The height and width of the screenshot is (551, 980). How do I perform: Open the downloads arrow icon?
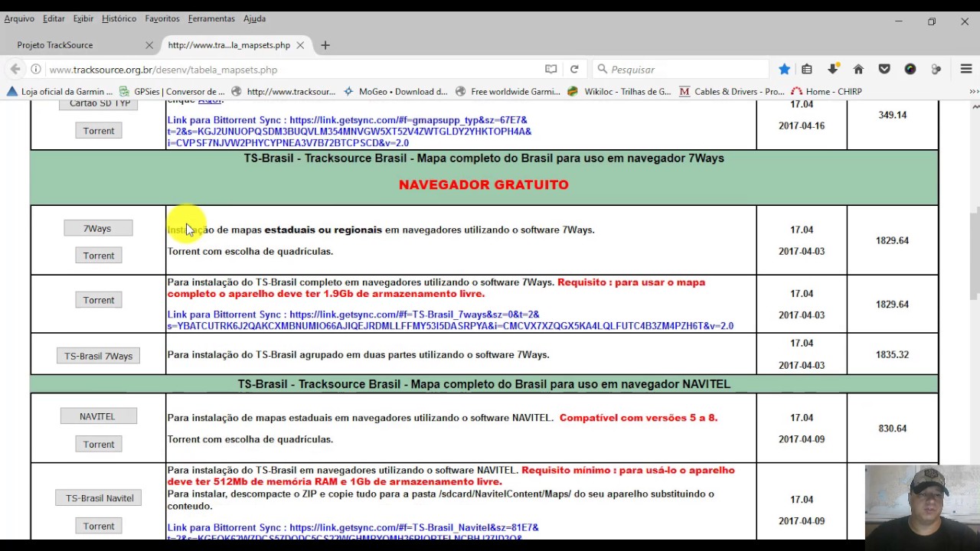(x=833, y=69)
